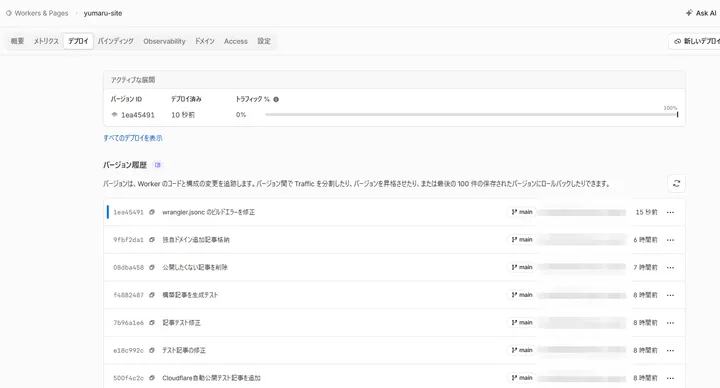The image size is (720, 388).
Task: Copy version ID 1ea45491 in history row
Action: 152,212
